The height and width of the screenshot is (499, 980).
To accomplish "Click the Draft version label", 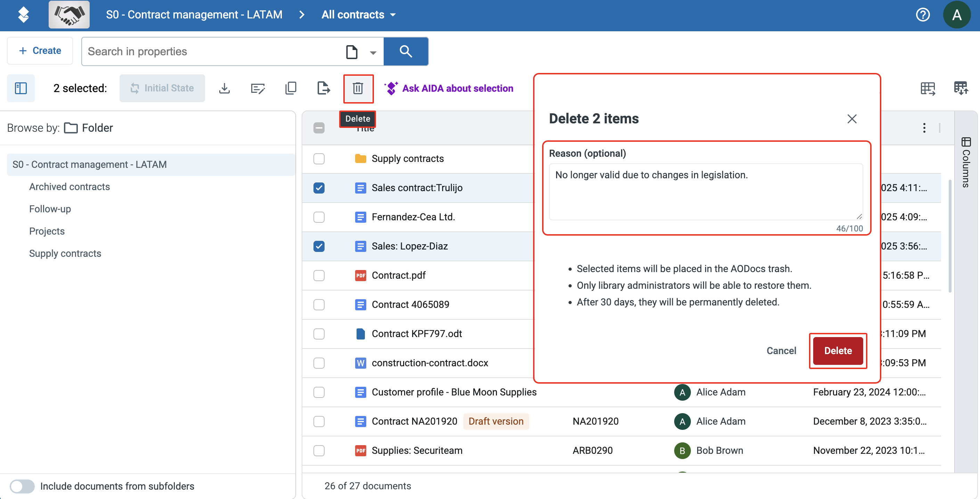I will (496, 422).
